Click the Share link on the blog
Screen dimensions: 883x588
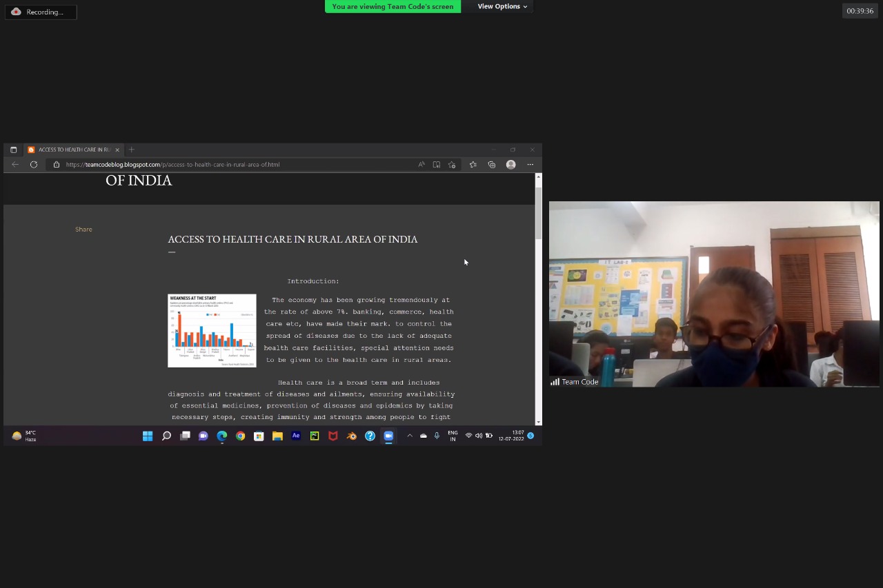tap(83, 230)
